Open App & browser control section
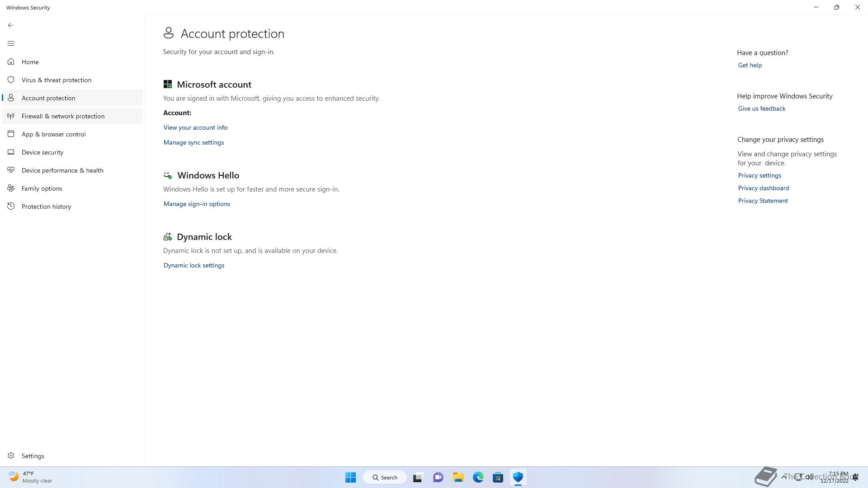 [x=72, y=134]
